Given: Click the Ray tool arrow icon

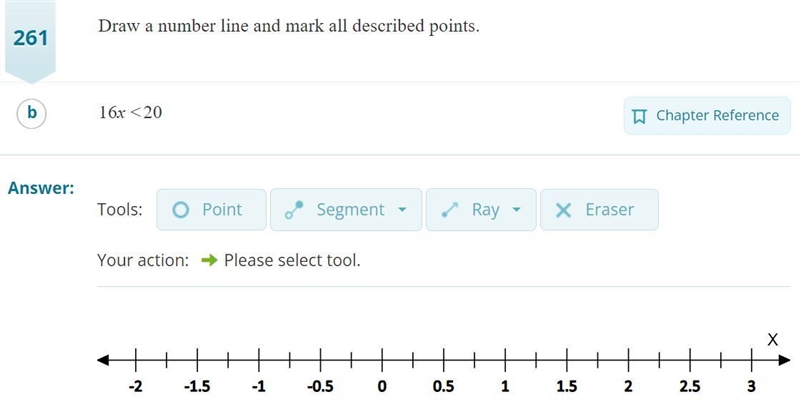Looking at the screenshot, I should [449, 210].
